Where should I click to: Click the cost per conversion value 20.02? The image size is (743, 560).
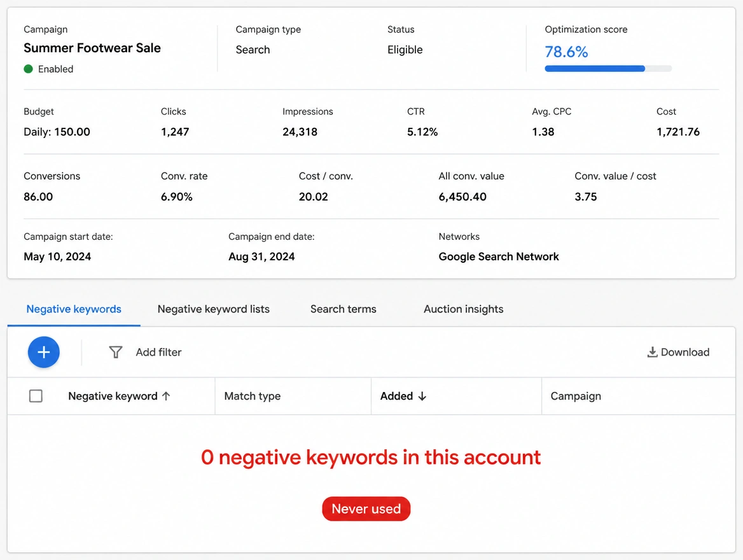pos(313,197)
